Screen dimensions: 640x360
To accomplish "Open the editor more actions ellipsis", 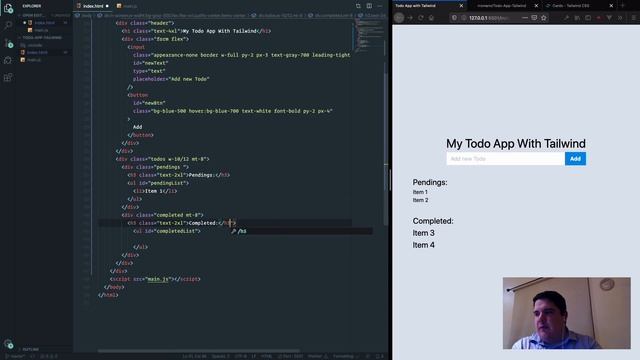I will click(380, 6).
